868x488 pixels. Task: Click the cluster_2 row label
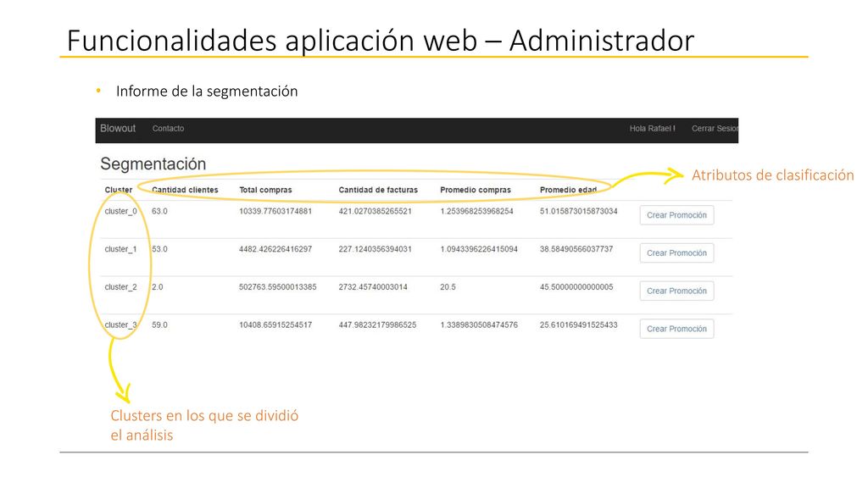pyautogui.click(x=120, y=287)
